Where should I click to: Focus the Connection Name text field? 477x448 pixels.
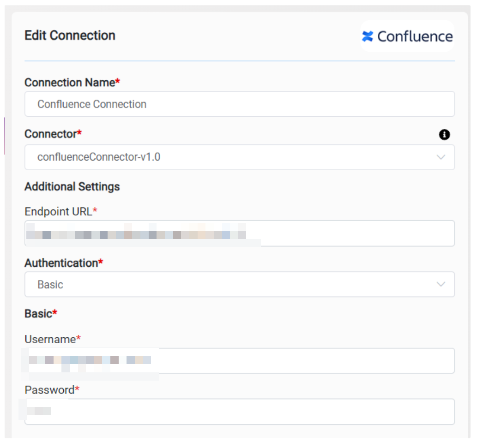pos(239,104)
